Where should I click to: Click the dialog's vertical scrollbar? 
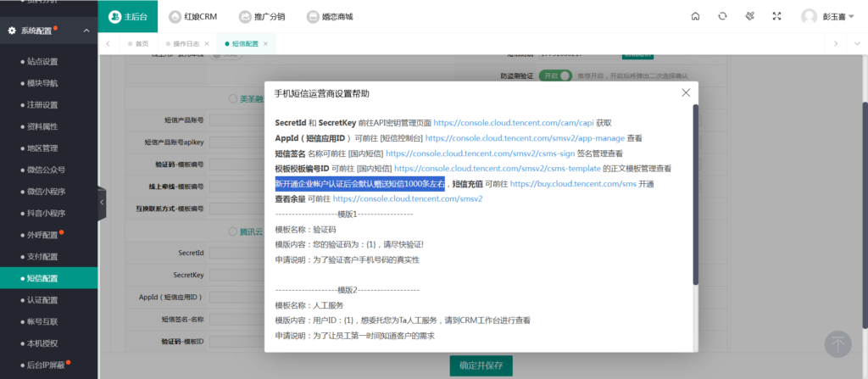(x=695, y=194)
